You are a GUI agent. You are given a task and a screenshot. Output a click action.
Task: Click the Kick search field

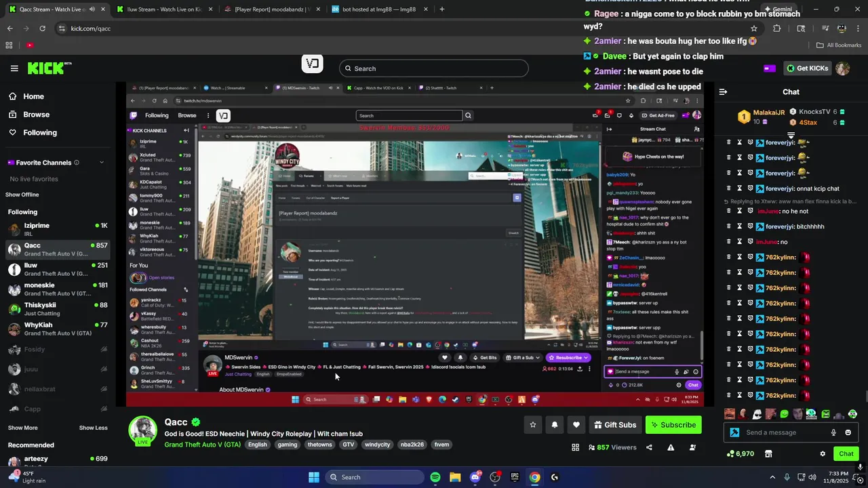[x=434, y=68]
